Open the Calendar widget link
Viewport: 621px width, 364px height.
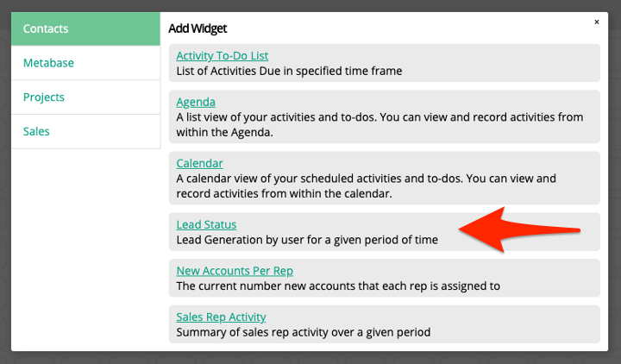(x=199, y=163)
